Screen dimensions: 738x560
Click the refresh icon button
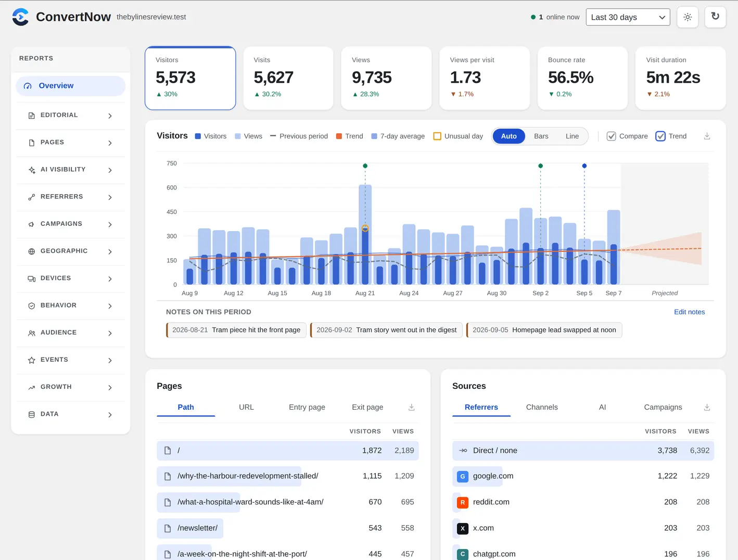(715, 17)
